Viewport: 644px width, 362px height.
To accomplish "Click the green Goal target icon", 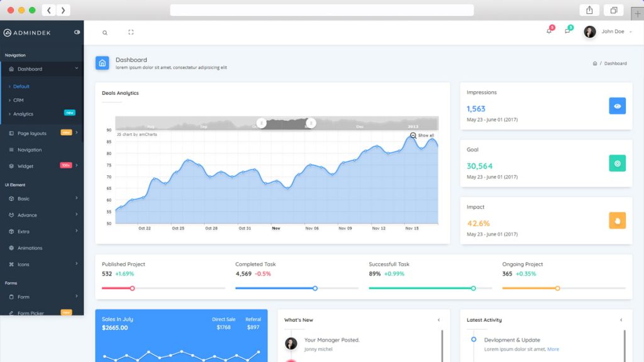I will (617, 163).
